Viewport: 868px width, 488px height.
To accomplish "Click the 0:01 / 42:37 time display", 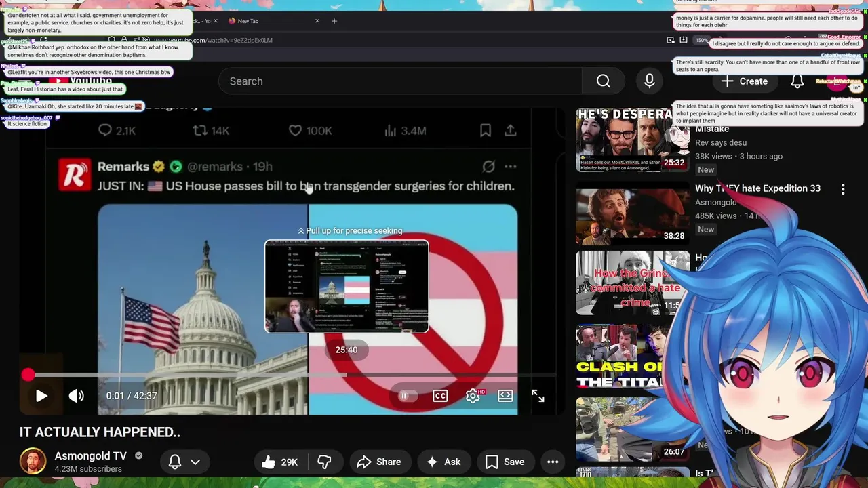I will tap(132, 396).
